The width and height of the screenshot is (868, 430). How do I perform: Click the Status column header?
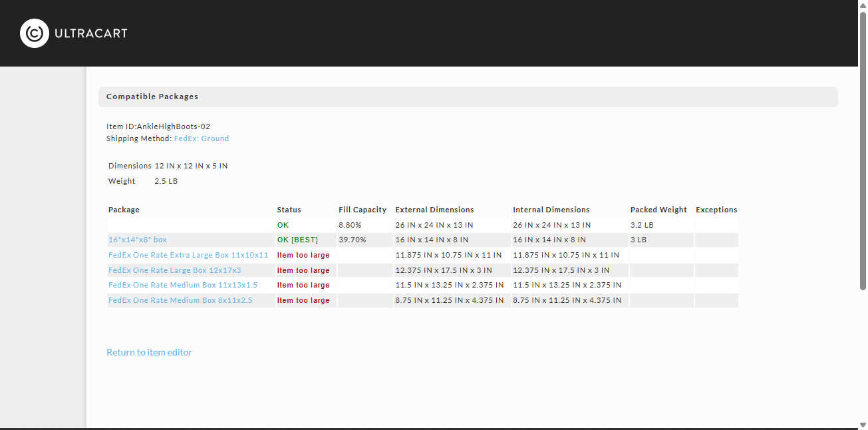click(289, 210)
